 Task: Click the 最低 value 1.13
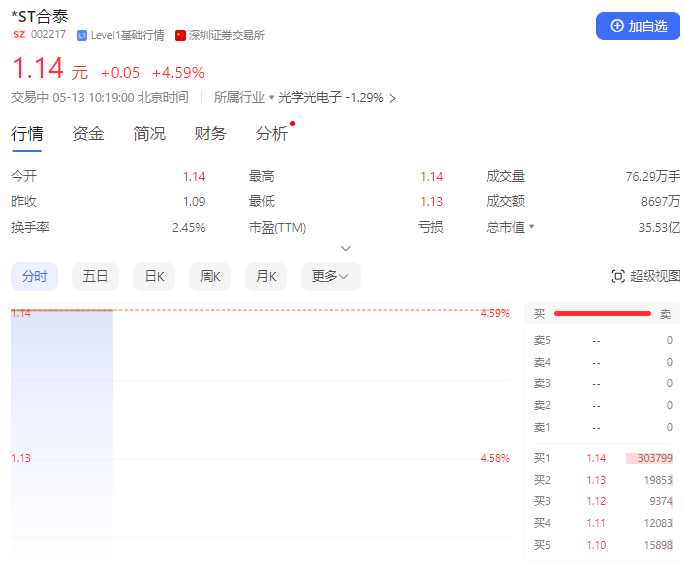click(431, 202)
